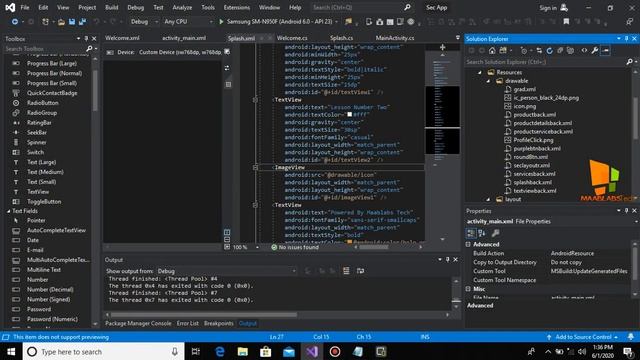Switch to the MainActivity.cs tab

click(x=395, y=38)
